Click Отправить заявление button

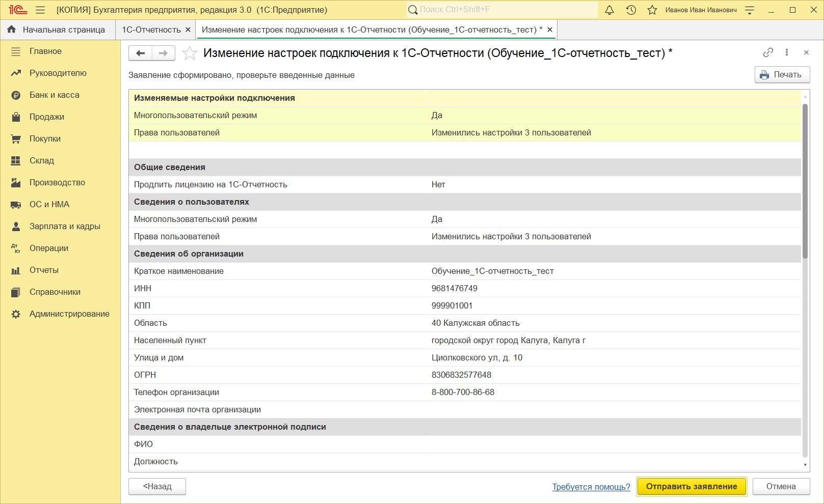pos(692,487)
